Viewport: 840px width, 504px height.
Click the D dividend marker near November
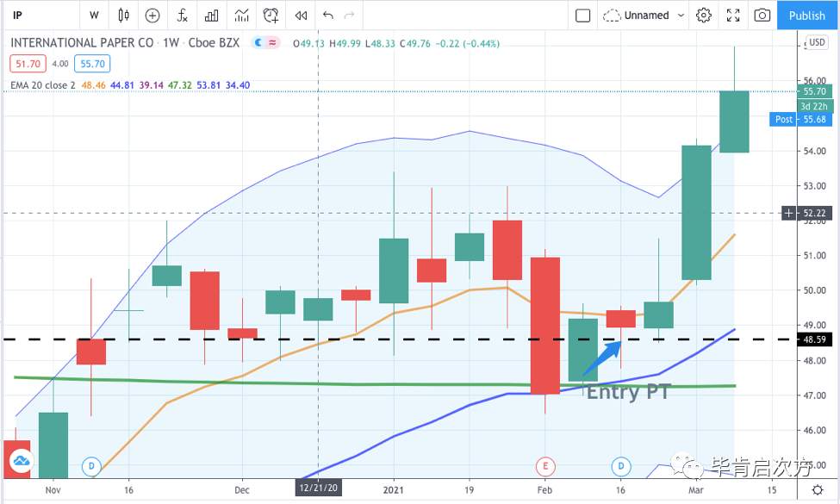coord(91,466)
